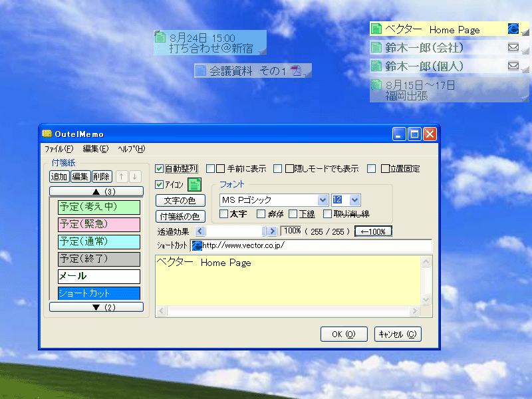Click the left arrow of 透過効果 slider
This screenshot has width=532, height=399.
click(x=200, y=231)
